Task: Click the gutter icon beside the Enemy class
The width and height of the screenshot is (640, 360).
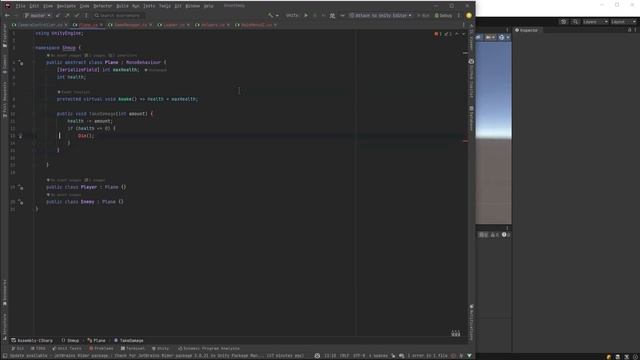Action: [20, 202]
